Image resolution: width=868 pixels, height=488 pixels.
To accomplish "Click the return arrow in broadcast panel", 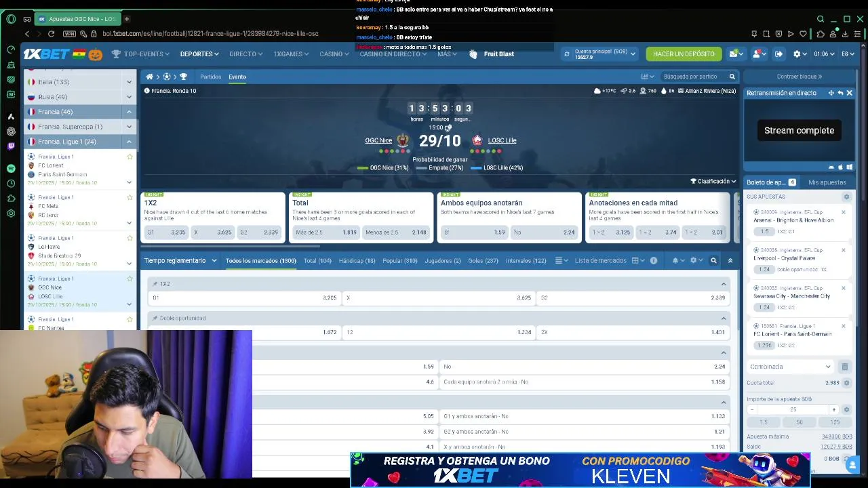I will [840, 93].
